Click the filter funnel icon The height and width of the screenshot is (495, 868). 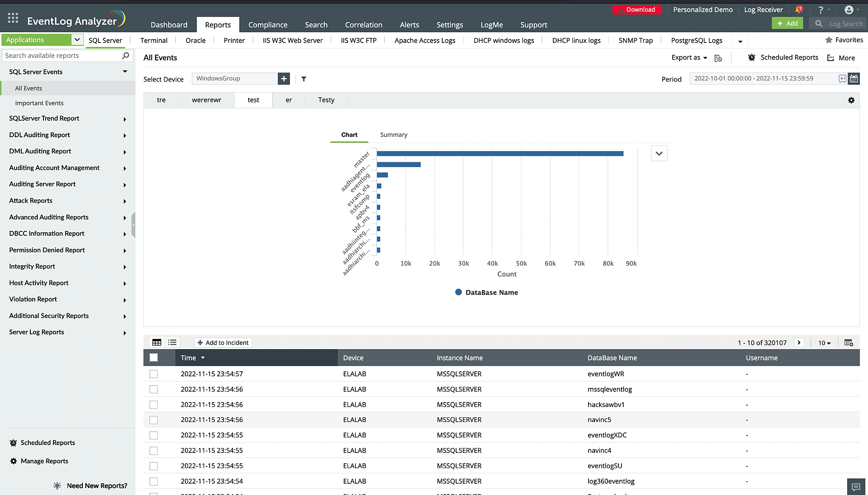click(x=304, y=79)
